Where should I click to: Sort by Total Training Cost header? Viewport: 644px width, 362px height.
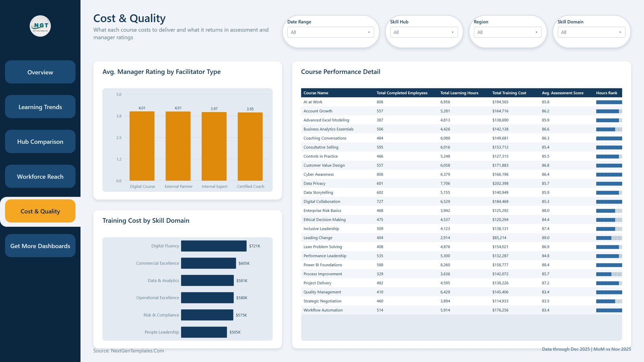pos(509,93)
